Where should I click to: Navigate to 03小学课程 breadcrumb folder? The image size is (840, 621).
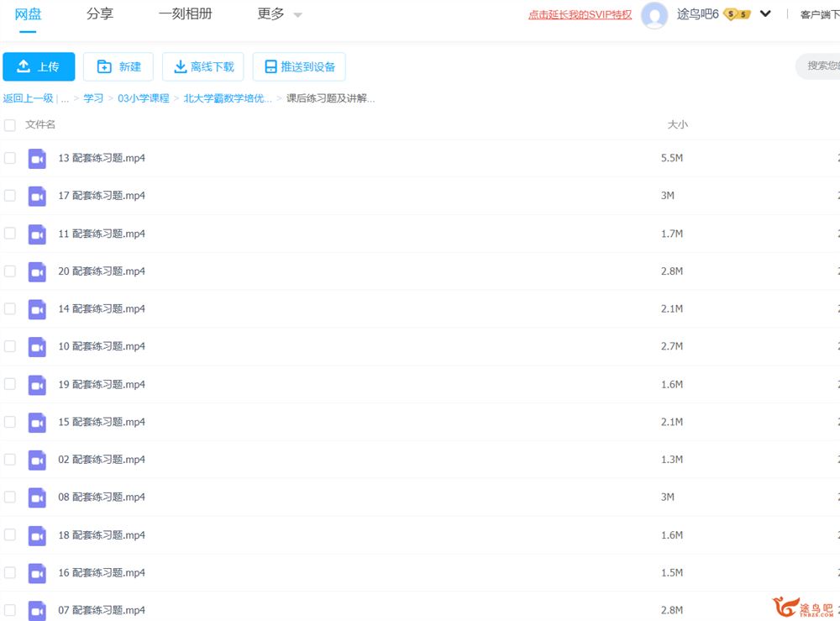pyautogui.click(x=143, y=98)
